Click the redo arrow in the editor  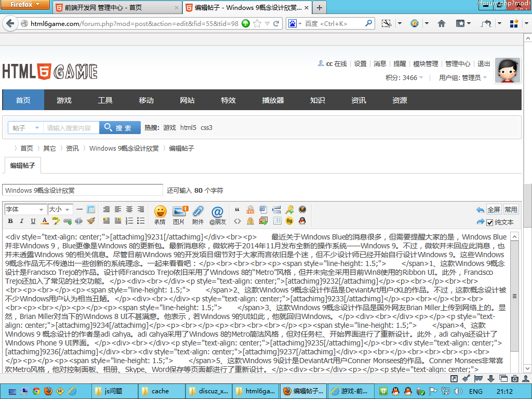[x=480, y=222]
